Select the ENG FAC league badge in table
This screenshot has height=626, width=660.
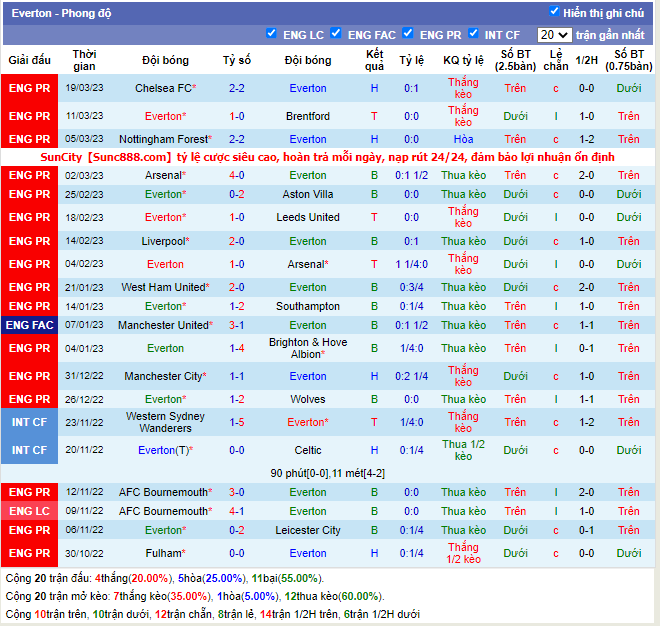pyautogui.click(x=29, y=325)
